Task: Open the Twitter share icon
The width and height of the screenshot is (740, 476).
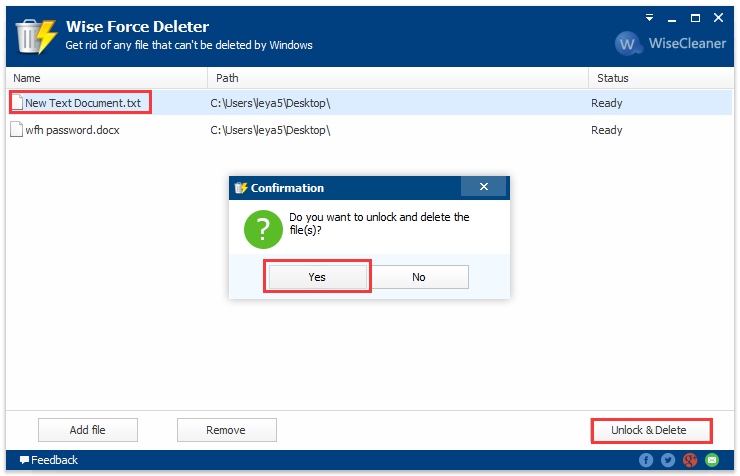Action: [x=668, y=460]
